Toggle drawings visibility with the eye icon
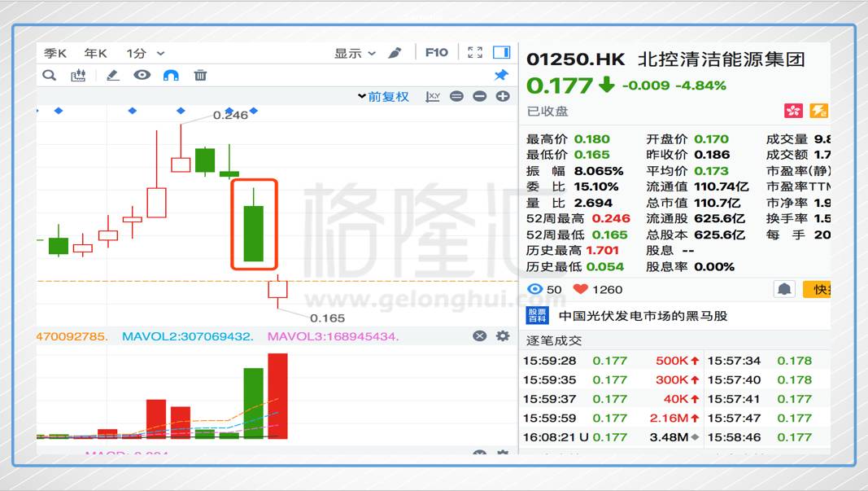The image size is (868, 491). coord(142,75)
